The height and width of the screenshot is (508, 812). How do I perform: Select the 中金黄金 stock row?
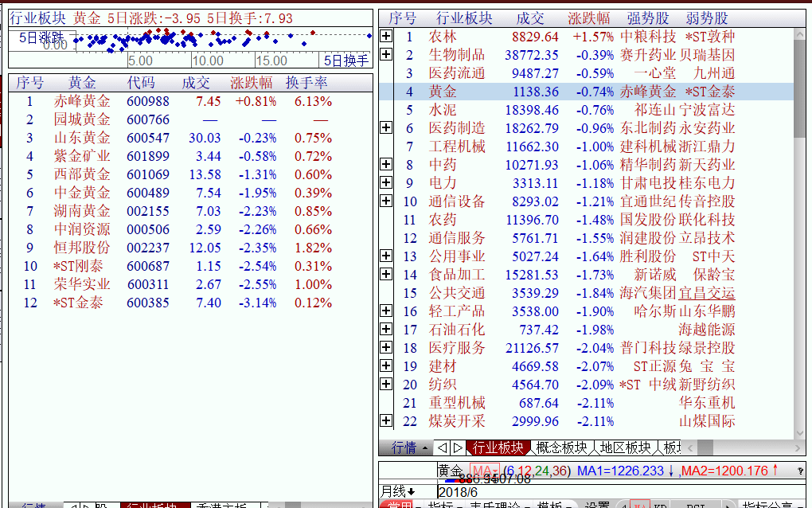pos(190,193)
